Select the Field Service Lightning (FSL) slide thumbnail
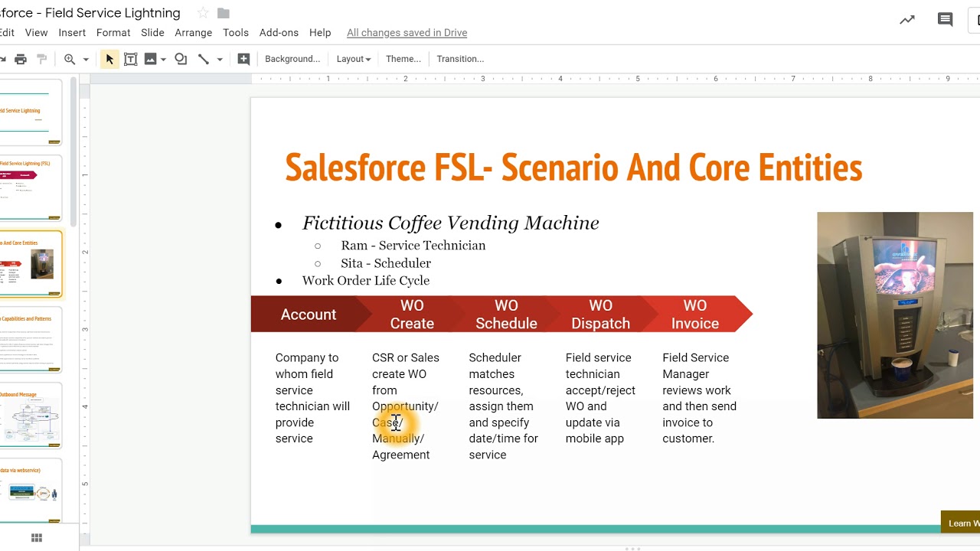The width and height of the screenshot is (980, 551). pyautogui.click(x=31, y=187)
